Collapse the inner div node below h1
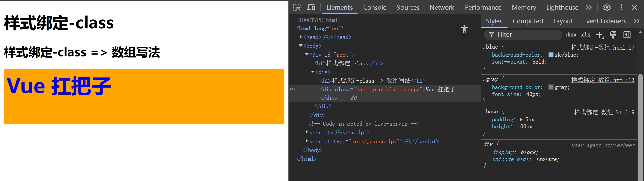 click(313, 72)
